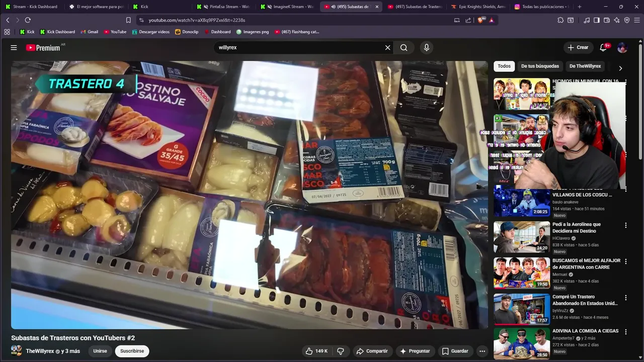Open the Brave main hamburger menu
The image size is (644, 362).
coord(637,20)
